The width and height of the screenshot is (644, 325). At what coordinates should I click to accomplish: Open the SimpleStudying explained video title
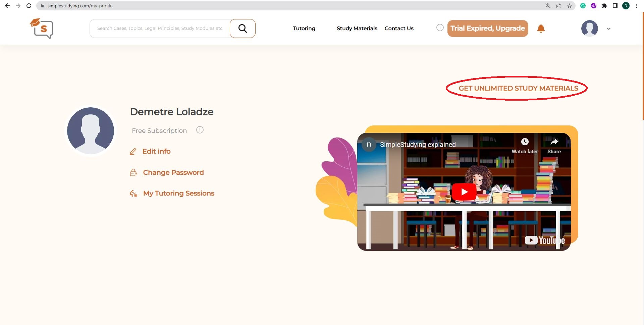coord(418,145)
